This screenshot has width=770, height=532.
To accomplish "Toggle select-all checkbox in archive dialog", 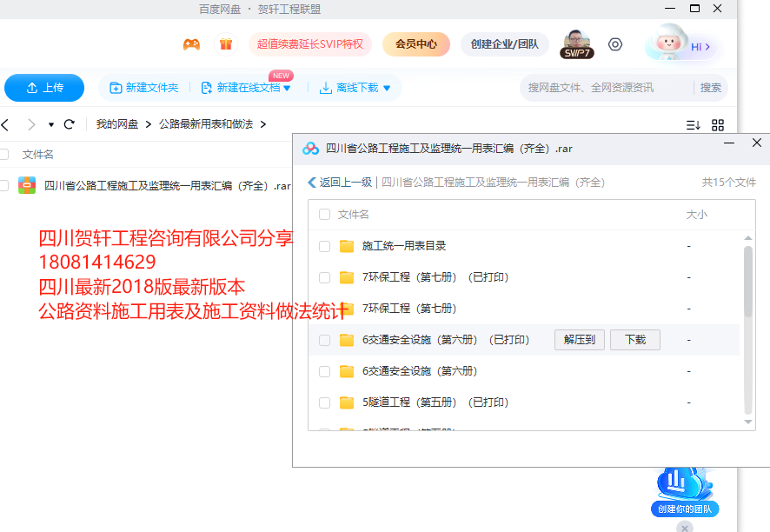I will tap(324, 215).
